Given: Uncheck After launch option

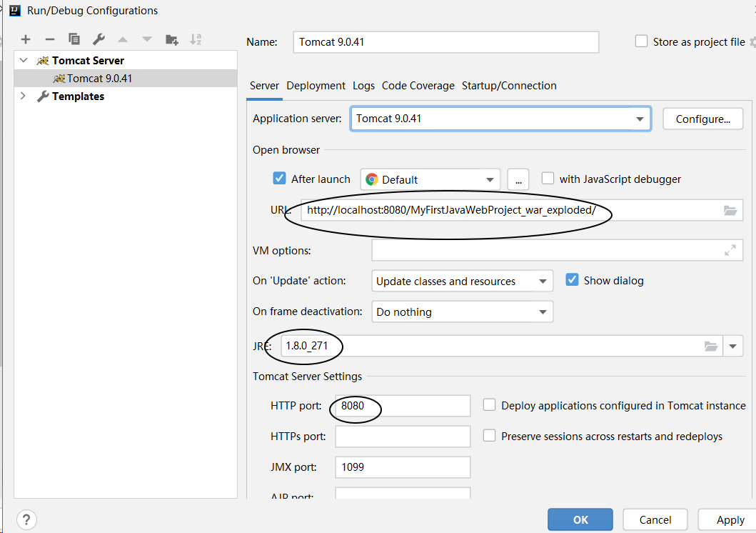Looking at the screenshot, I should (x=279, y=179).
